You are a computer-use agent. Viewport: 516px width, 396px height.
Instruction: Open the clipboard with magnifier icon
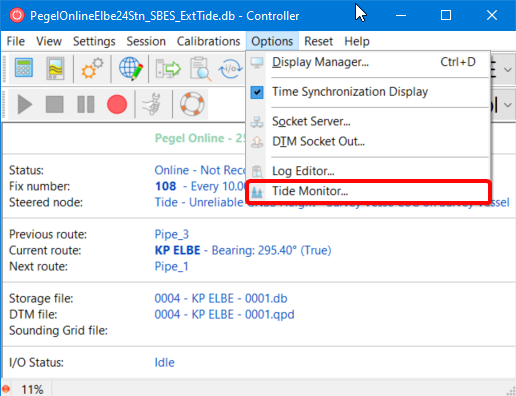(x=200, y=69)
